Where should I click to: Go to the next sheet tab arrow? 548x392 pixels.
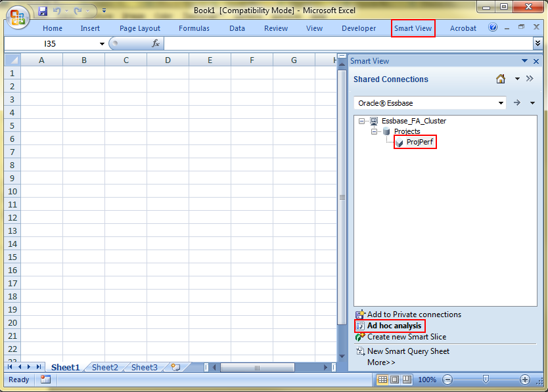pyautogui.click(x=29, y=367)
